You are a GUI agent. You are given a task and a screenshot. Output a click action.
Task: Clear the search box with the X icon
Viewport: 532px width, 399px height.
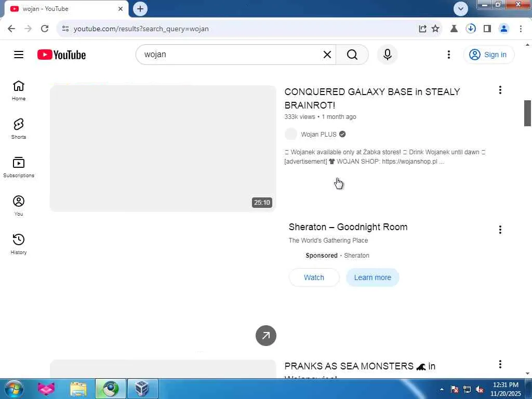(x=327, y=55)
